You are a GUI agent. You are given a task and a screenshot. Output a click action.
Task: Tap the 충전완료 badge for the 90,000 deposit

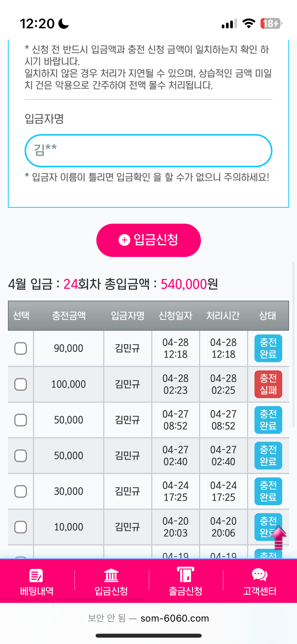tap(268, 348)
